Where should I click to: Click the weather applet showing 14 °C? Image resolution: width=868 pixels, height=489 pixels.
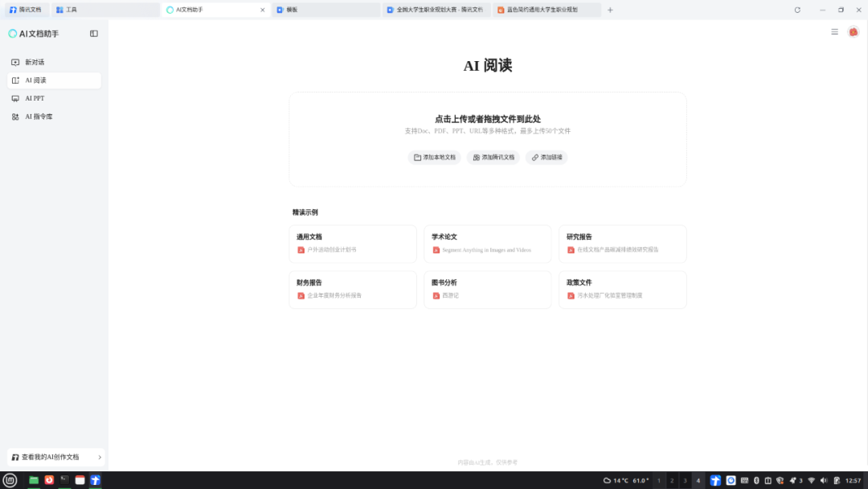[625, 481]
